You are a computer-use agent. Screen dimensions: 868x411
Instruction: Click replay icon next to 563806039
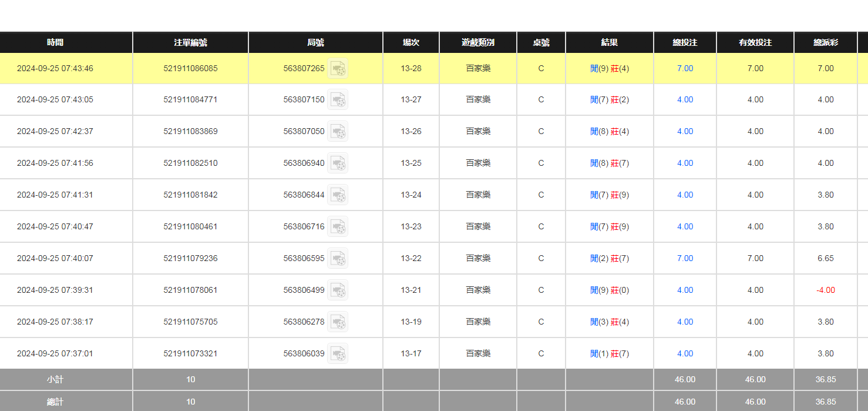(338, 354)
